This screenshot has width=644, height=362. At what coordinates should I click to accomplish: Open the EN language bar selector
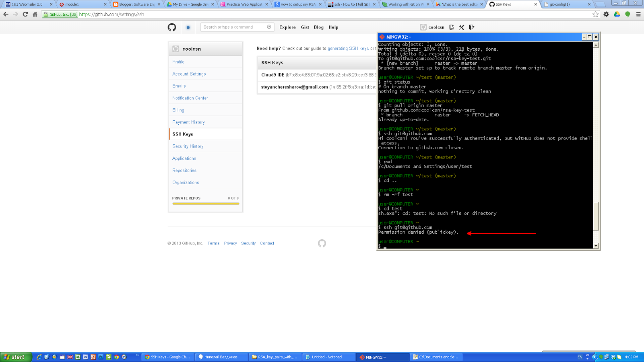coord(580,357)
